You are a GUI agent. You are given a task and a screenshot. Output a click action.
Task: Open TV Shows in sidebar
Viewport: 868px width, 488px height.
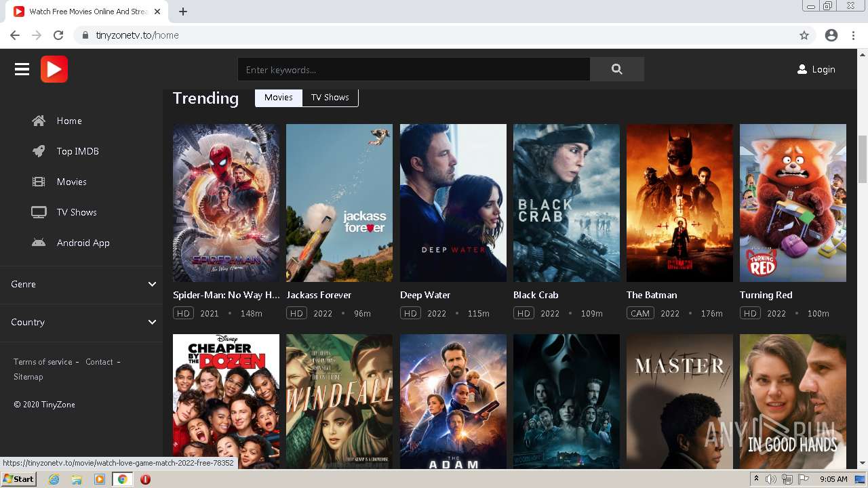click(x=77, y=212)
